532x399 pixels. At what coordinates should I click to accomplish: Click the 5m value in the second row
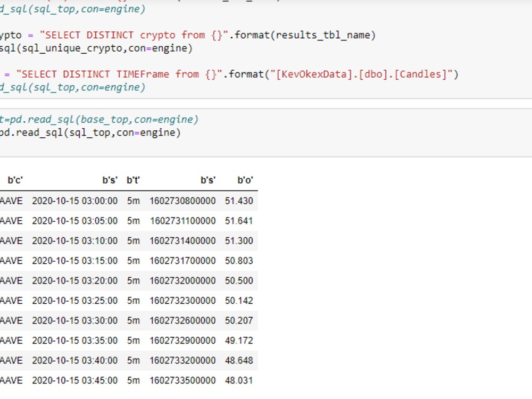pyautogui.click(x=132, y=221)
